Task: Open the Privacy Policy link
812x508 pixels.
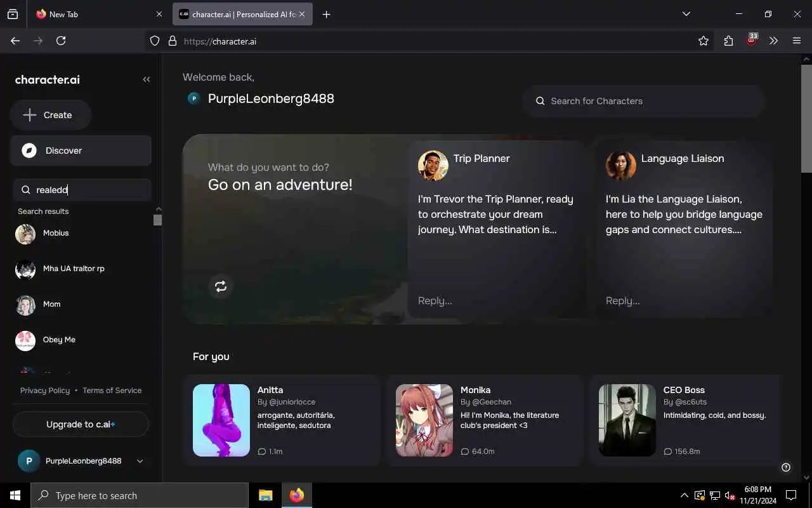Action: tap(45, 391)
